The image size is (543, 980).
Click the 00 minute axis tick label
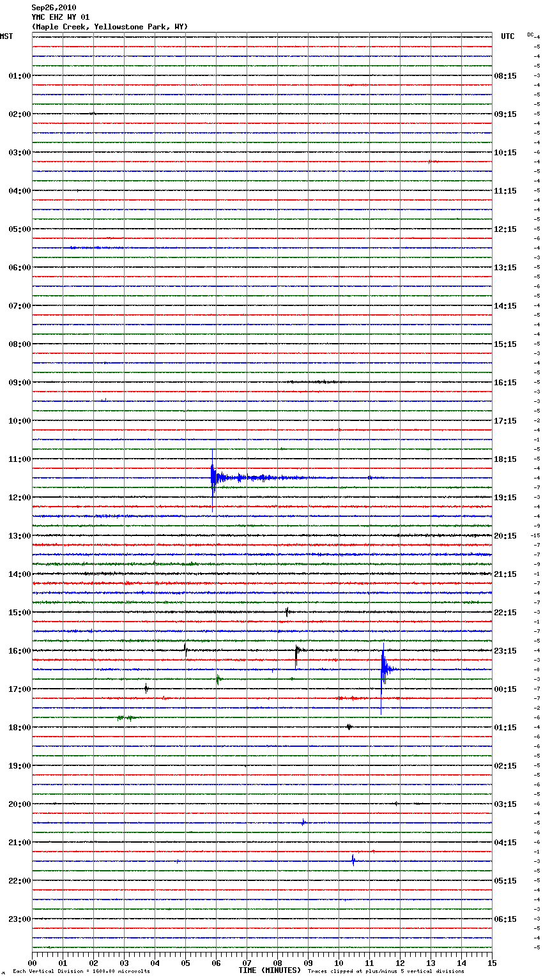click(32, 963)
